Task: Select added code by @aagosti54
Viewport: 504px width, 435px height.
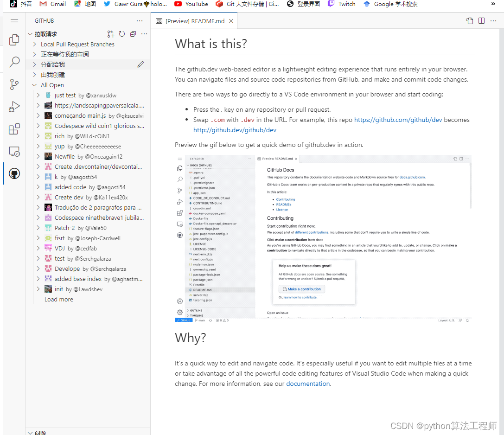Action: (x=88, y=187)
